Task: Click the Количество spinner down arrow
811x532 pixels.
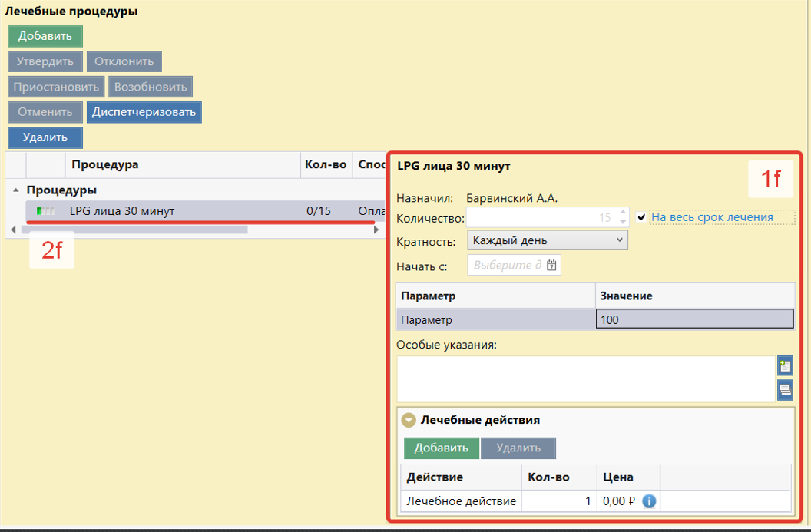Action: tap(621, 222)
